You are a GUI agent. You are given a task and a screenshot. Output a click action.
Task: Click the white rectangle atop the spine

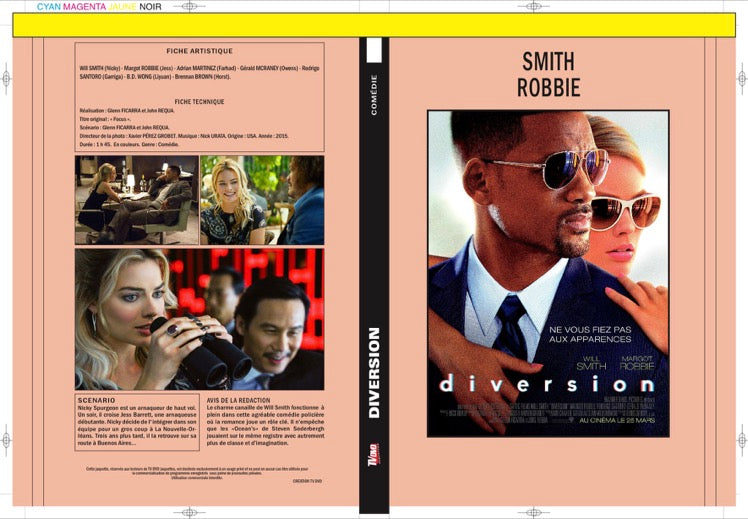[374, 50]
